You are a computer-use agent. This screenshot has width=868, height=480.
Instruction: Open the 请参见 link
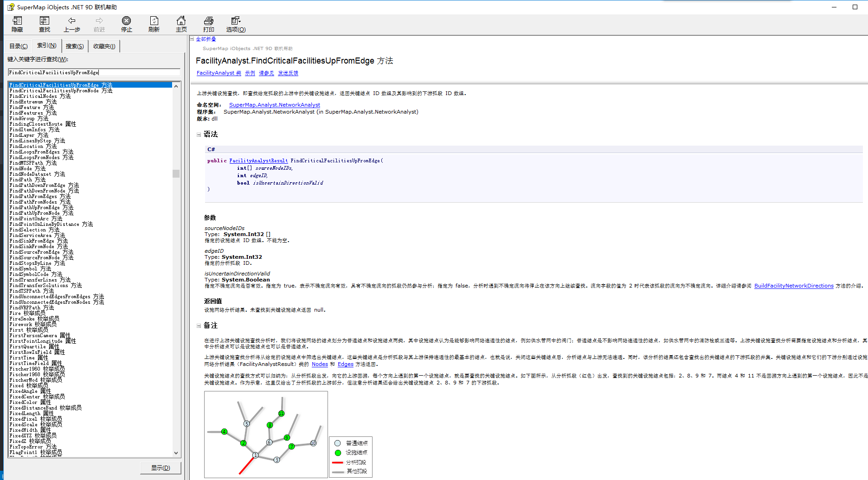click(x=266, y=73)
